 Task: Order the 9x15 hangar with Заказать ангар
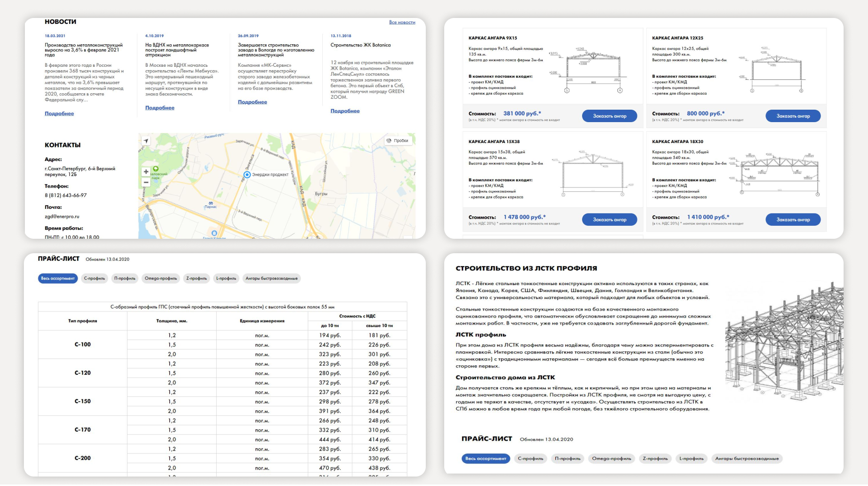coord(610,116)
